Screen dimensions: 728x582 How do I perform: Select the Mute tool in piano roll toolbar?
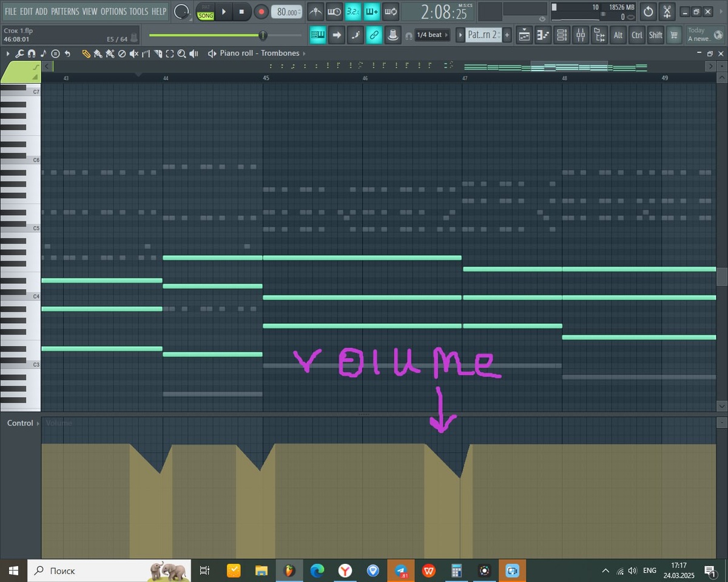coord(133,53)
